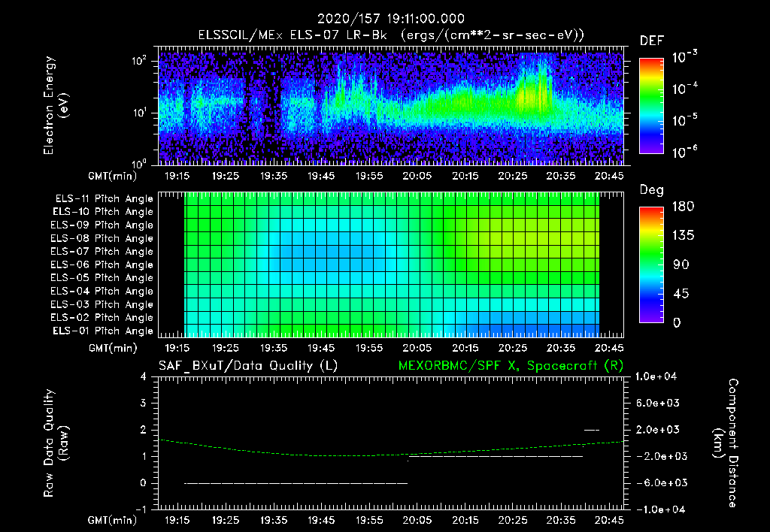Click the white data quality line at level 1

496,456
